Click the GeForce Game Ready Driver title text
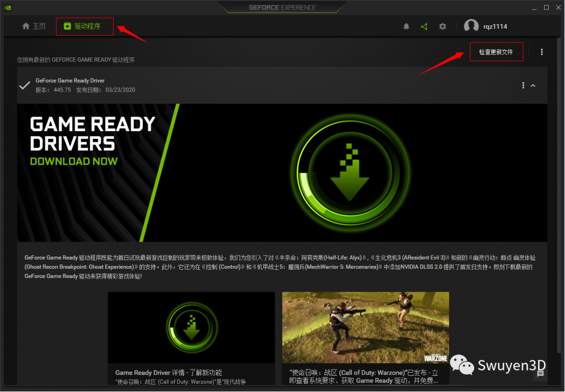The width and height of the screenshot is (565, 392). point(70,80)
